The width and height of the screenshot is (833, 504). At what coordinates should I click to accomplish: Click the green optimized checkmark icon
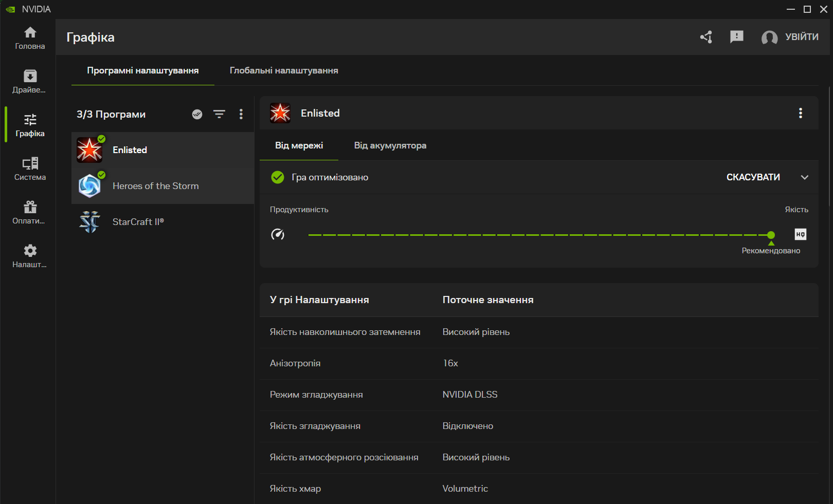coord(278,177)
